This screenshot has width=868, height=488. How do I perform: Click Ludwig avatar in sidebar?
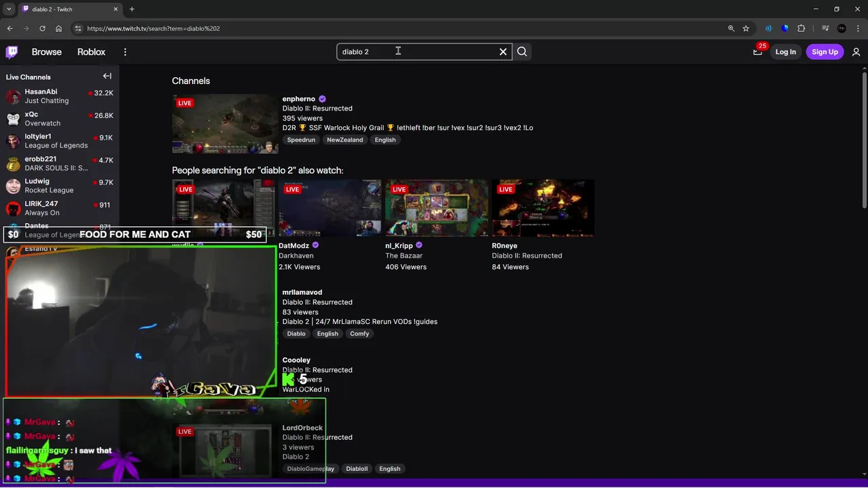(x=13, y=186)
